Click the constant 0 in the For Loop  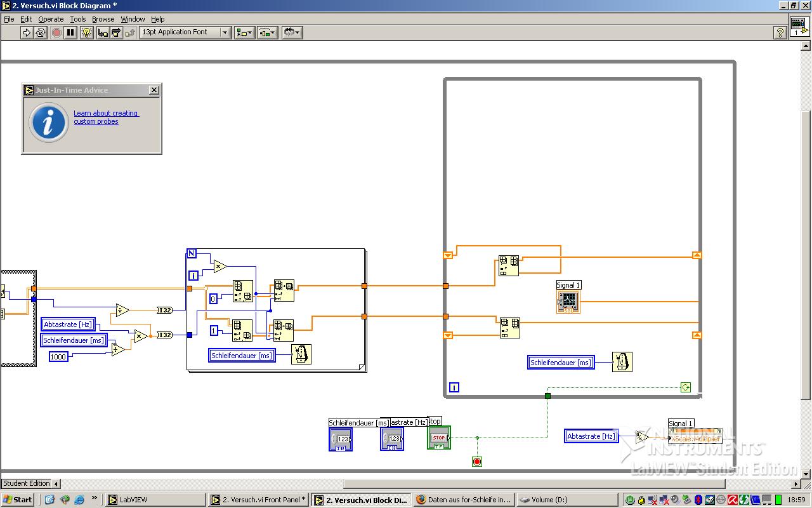[214, 299]
